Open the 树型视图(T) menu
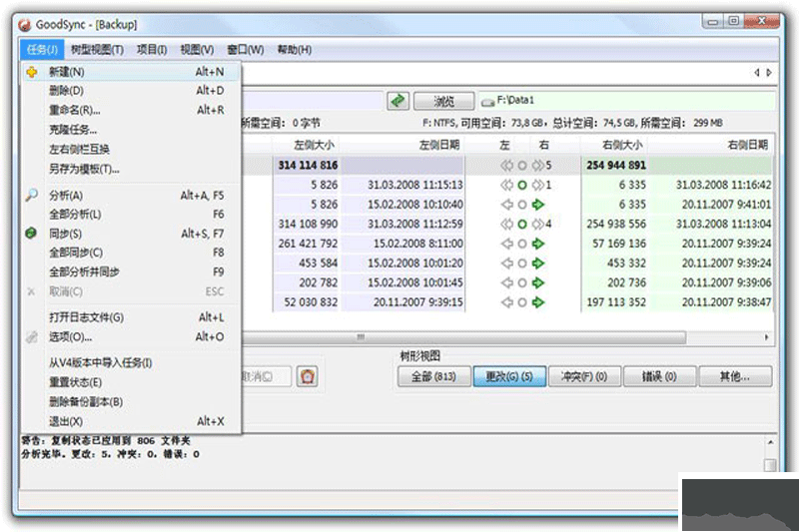The image size is (799, 532). pos(98,50)
